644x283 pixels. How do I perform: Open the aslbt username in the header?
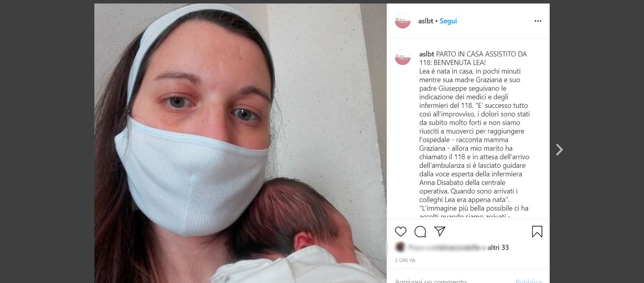[426, 21]
